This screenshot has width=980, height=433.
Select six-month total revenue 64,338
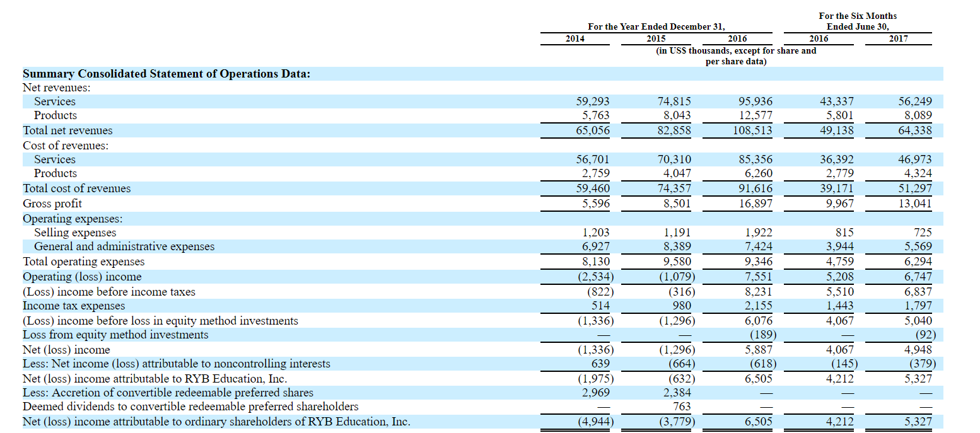(914, 130)
